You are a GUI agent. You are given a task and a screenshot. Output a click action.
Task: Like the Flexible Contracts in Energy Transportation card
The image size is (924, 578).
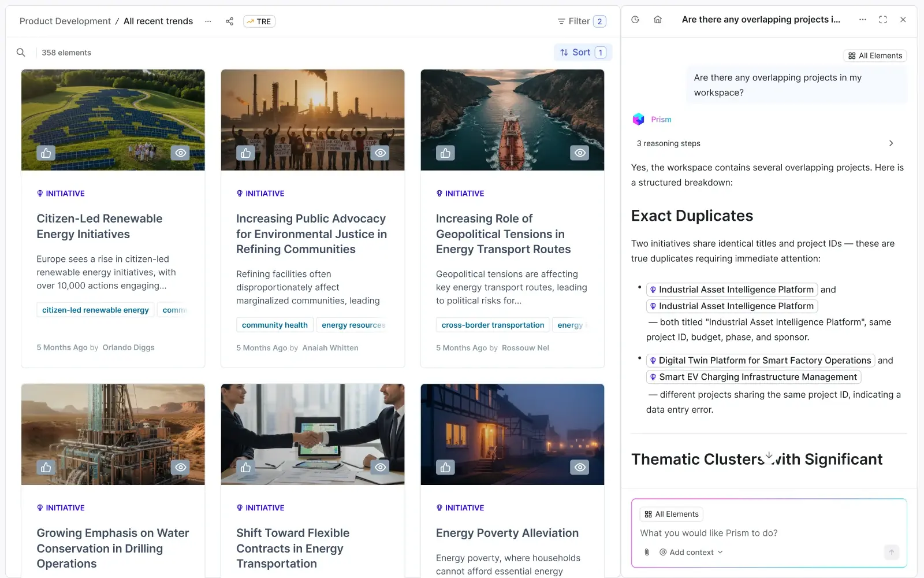click(246, 467)
